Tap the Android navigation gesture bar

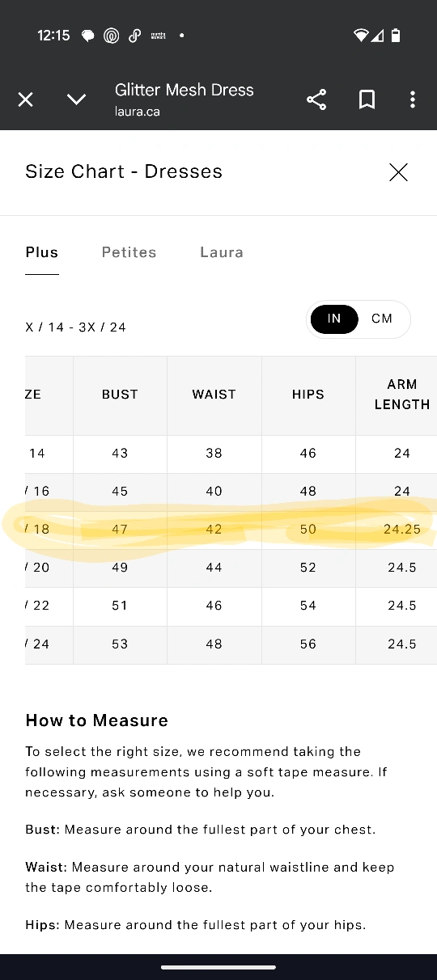click(218, 967)
